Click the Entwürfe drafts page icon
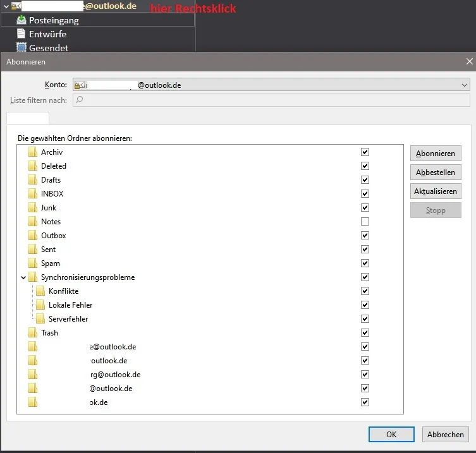The height and width of the screenshot is (453, 476). coord(21,33)
